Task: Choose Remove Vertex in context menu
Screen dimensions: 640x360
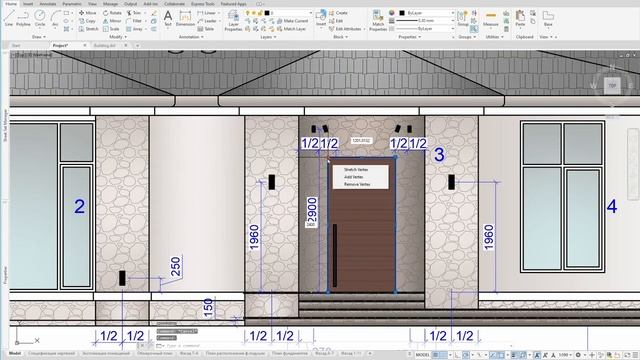Action: (x=357, y=184)
